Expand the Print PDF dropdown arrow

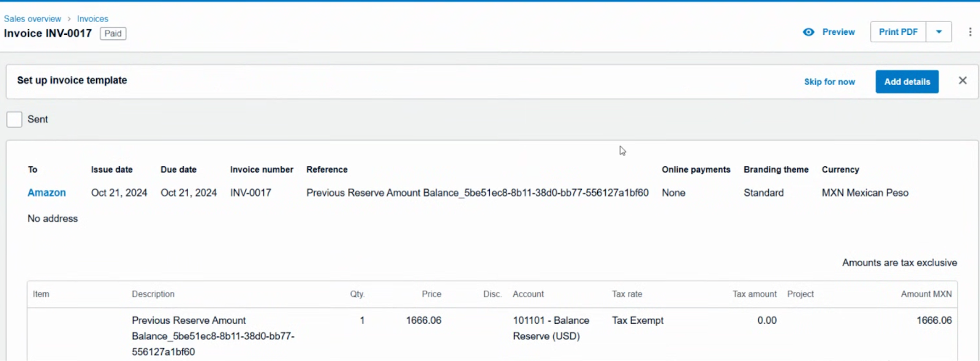coord(939,32)
